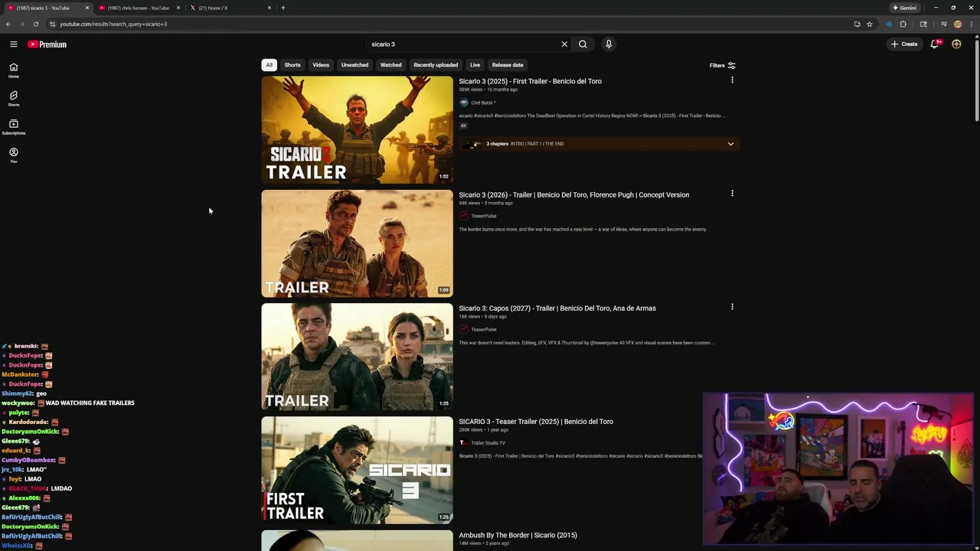Open the YouTube account avatar menu
This screenshot has height=551, width=980.
coord(956,44)
